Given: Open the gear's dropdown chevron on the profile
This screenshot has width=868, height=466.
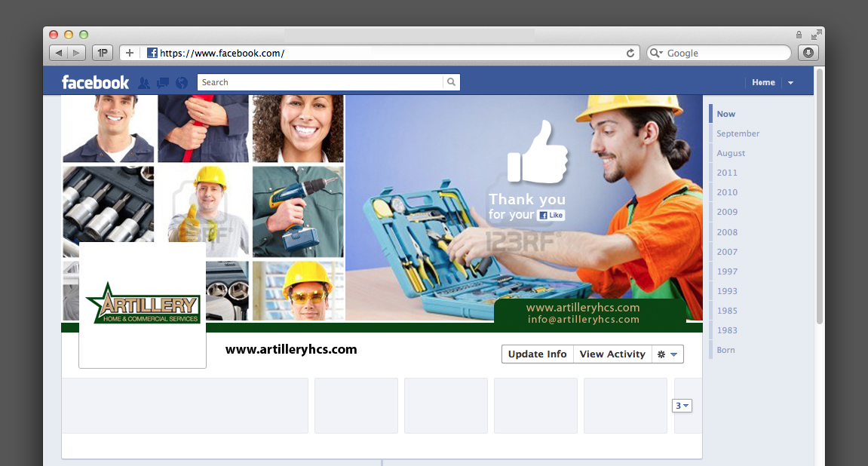Looking at the screenshot, I should click(x=673, y=354).
